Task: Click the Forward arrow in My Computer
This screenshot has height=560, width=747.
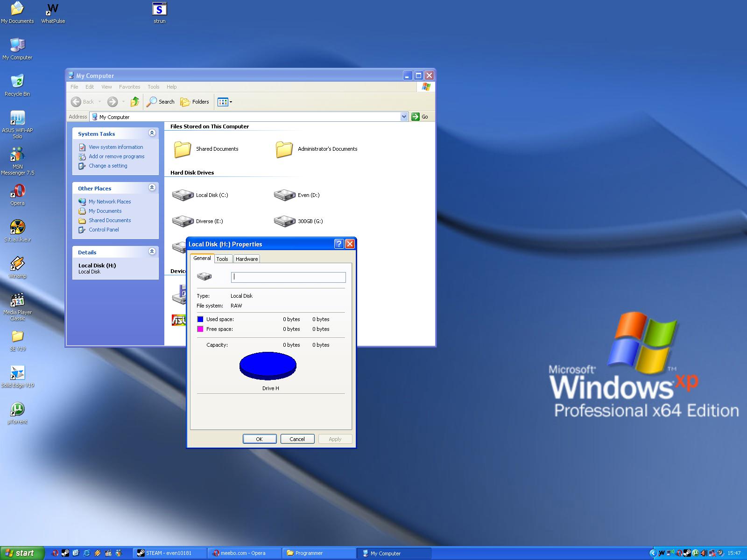Action: click(x=113, y=101)
